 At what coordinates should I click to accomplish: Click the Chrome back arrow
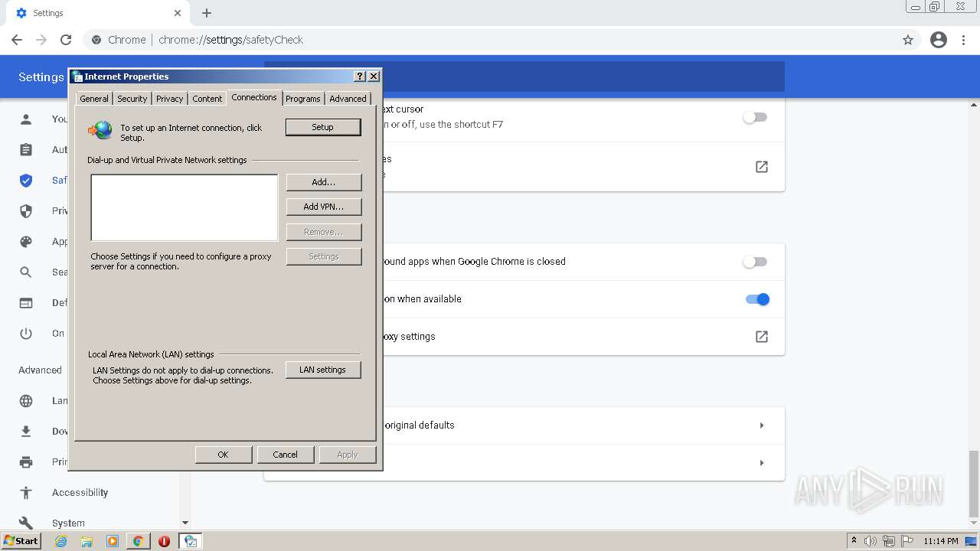click(x=17, y=40)
